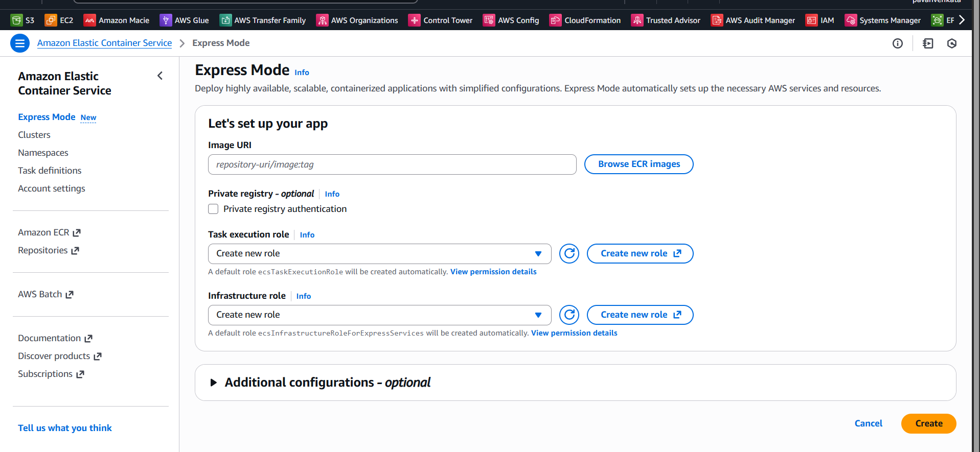The image size is (980, 452).
Task: Click the Browse ECR images button
Action: pyautogui.click(x=639, y=164)
